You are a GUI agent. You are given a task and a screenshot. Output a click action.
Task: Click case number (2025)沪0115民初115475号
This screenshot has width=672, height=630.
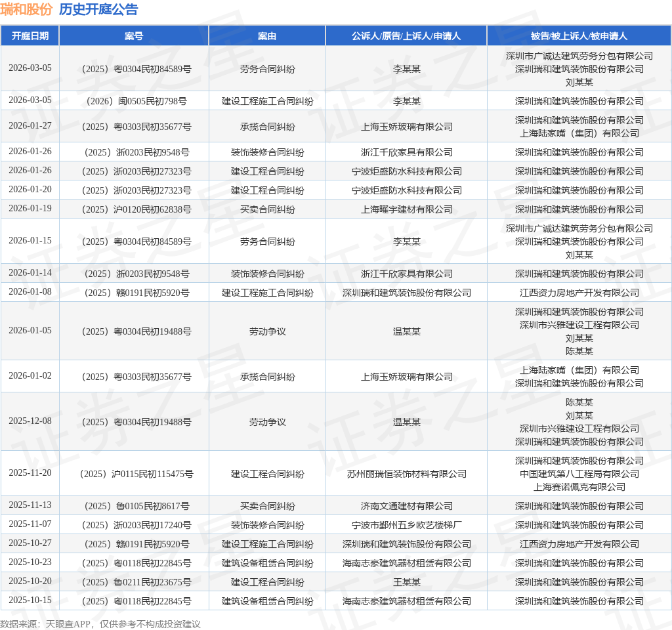(x=136, y=474)
